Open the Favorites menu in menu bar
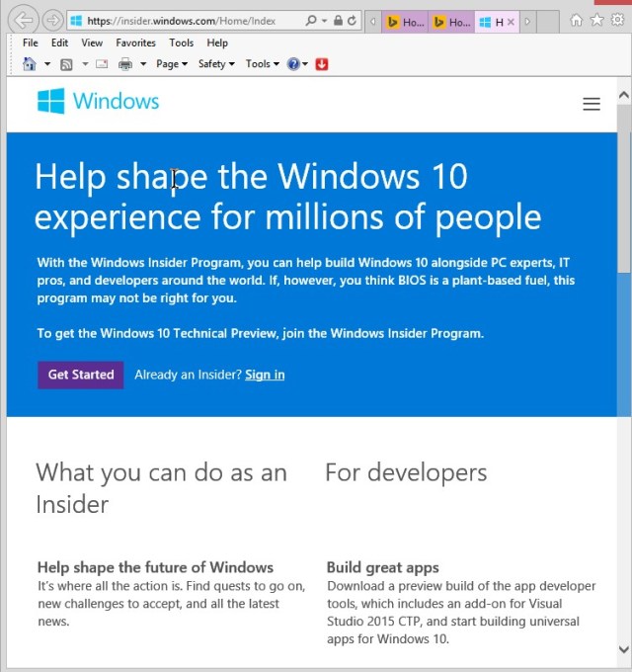The image size is (632, 672). 135,42
